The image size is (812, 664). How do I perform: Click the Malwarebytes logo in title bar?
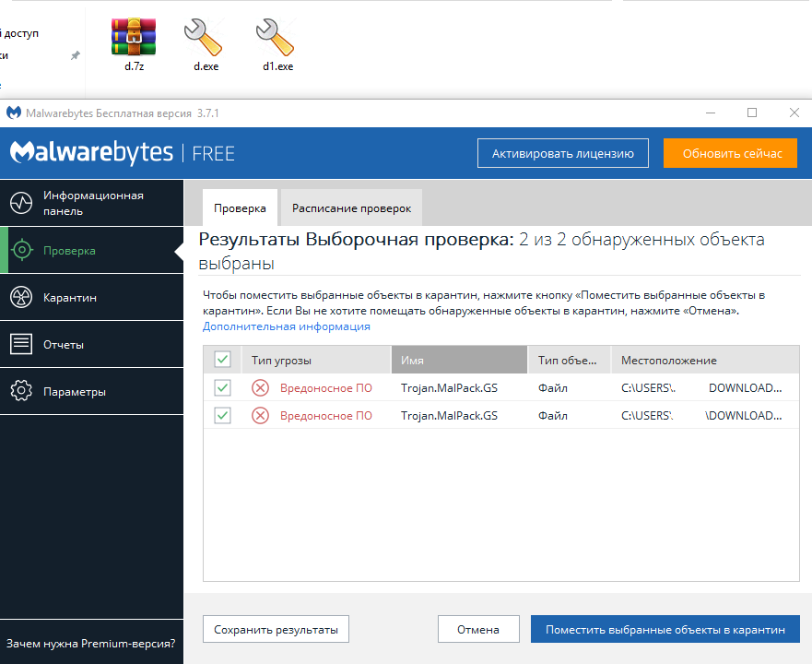[14, 113]
